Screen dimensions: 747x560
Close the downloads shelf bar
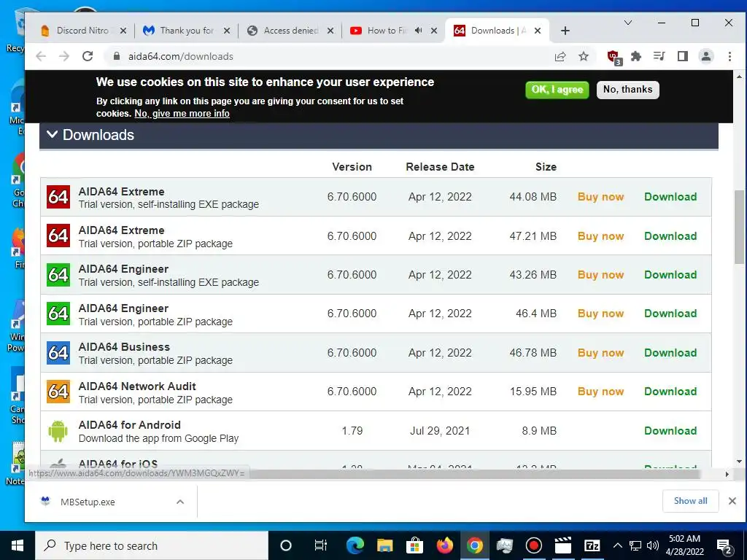(732, 501)
